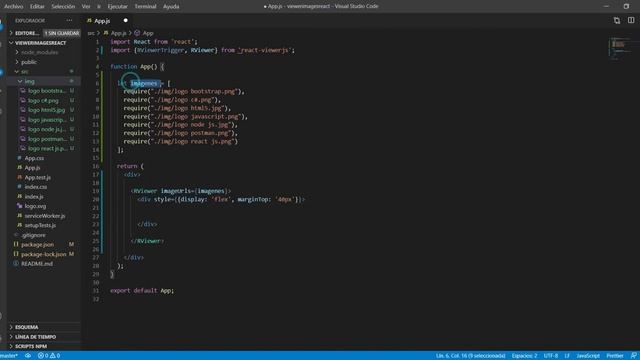640x360 pixels.
Task: Change encoding via UTF-8 in status bar
Action: point(551,356)
